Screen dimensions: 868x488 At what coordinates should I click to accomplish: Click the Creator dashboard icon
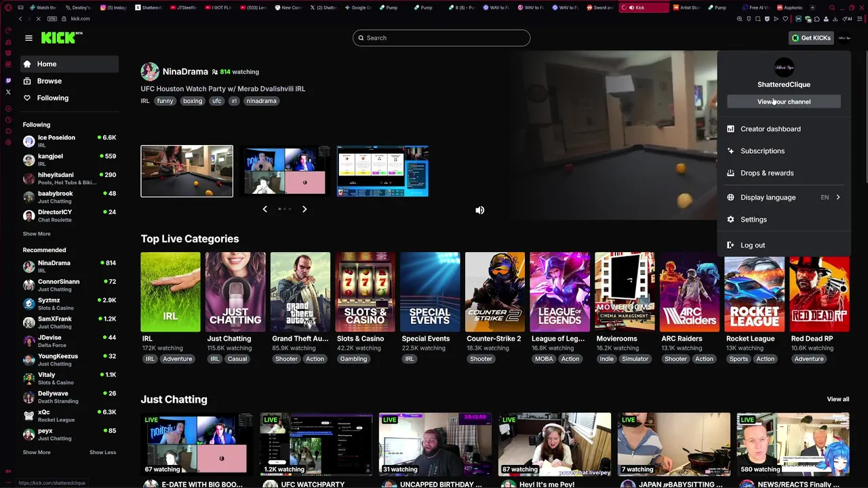point(730,129)
